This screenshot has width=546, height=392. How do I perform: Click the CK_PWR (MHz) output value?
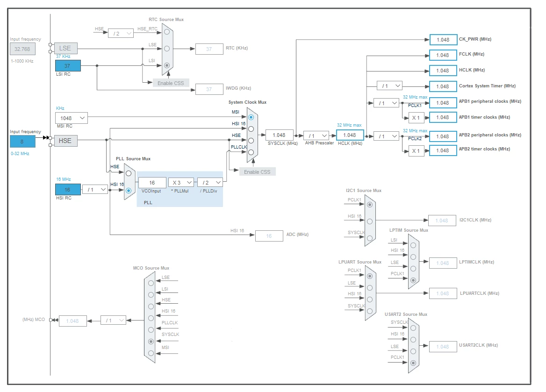pyautogui.click(x=443, y=40)
